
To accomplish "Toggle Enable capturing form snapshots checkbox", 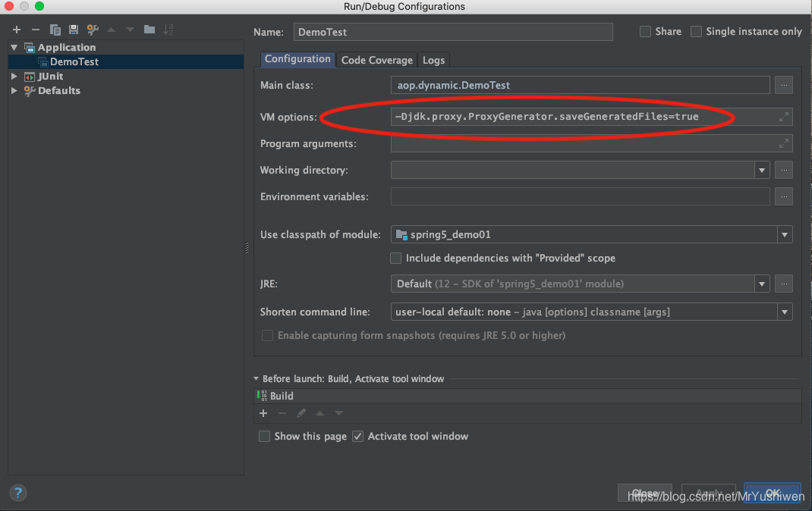I will click(x=267, y=336).
